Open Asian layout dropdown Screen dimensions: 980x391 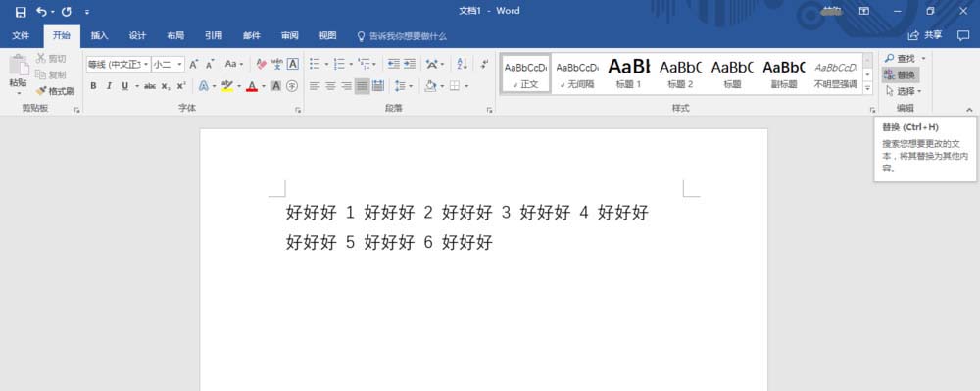tap(434, 64)
